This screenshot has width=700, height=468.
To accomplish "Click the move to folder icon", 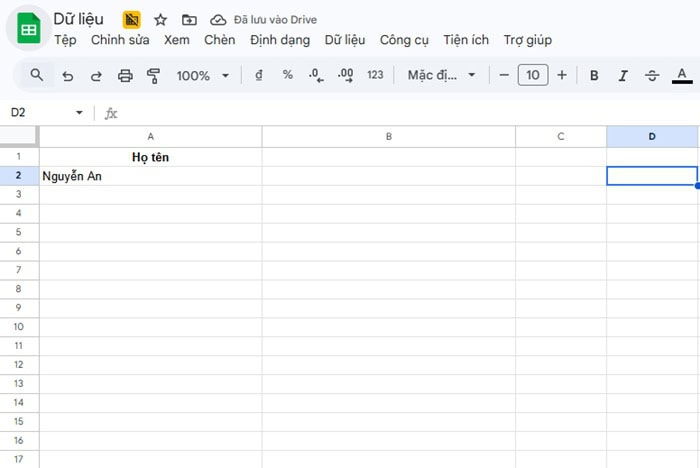I will click(189, 20).
